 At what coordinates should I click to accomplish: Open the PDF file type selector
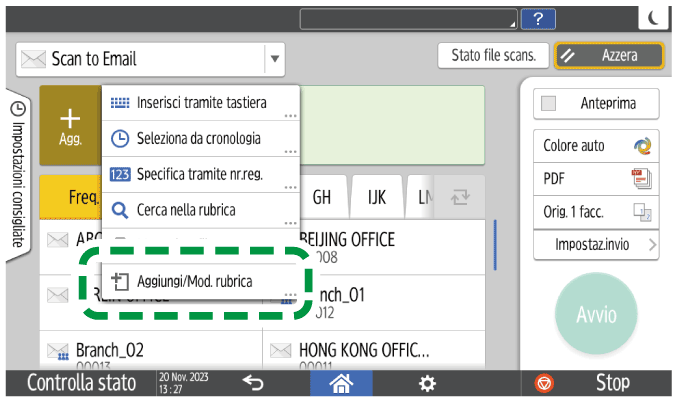click(x=596, y=178)
